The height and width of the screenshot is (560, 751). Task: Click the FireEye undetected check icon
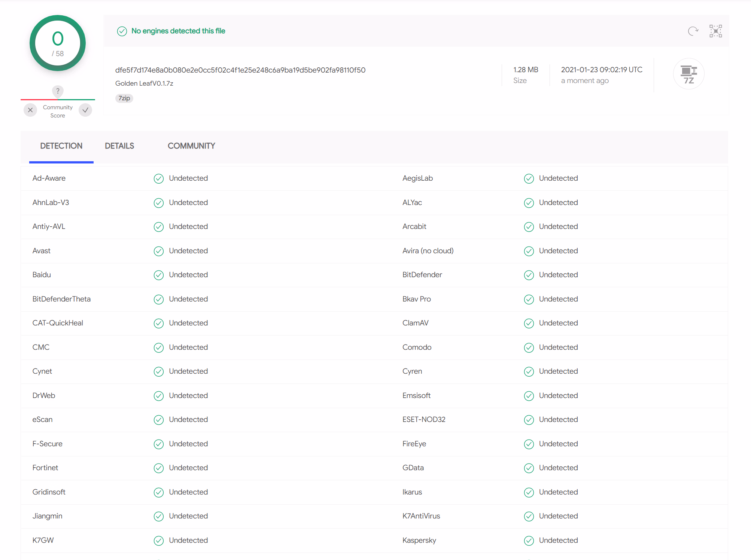(529, 444)
